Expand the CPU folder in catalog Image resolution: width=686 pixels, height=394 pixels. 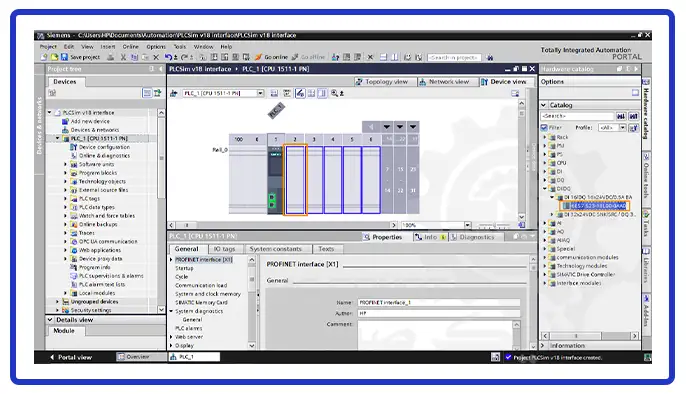(545, 163)
